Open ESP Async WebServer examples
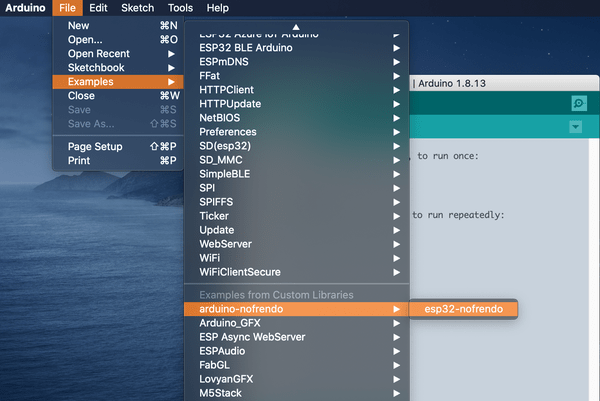Image resolution: width=600 pixels, height=401 pixels. pyautogui.click(x=297, y=337)
